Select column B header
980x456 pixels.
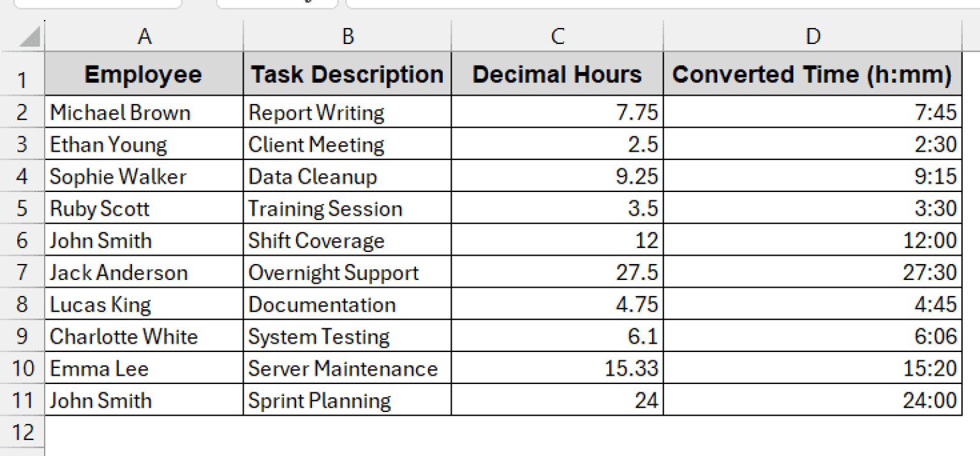pyautogui.click(x=348, y=36)
